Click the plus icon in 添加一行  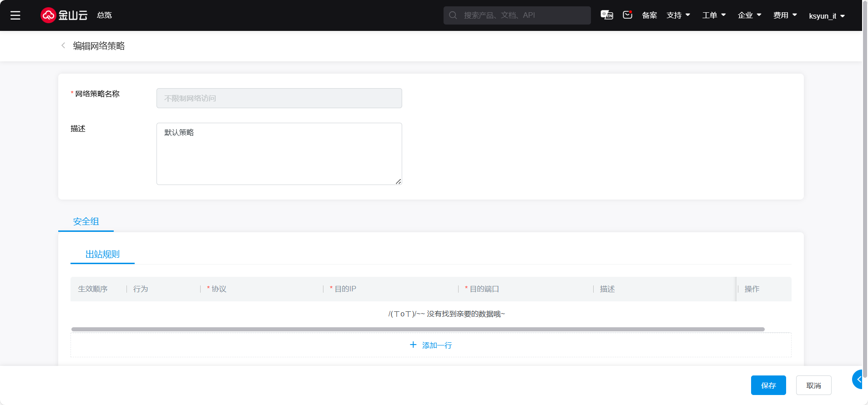point(413,345)
